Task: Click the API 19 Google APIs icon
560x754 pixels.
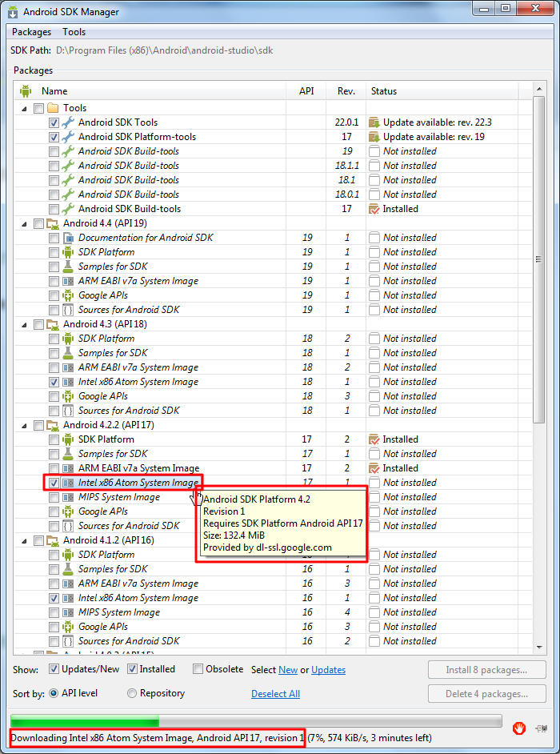Action: (68, 295)
